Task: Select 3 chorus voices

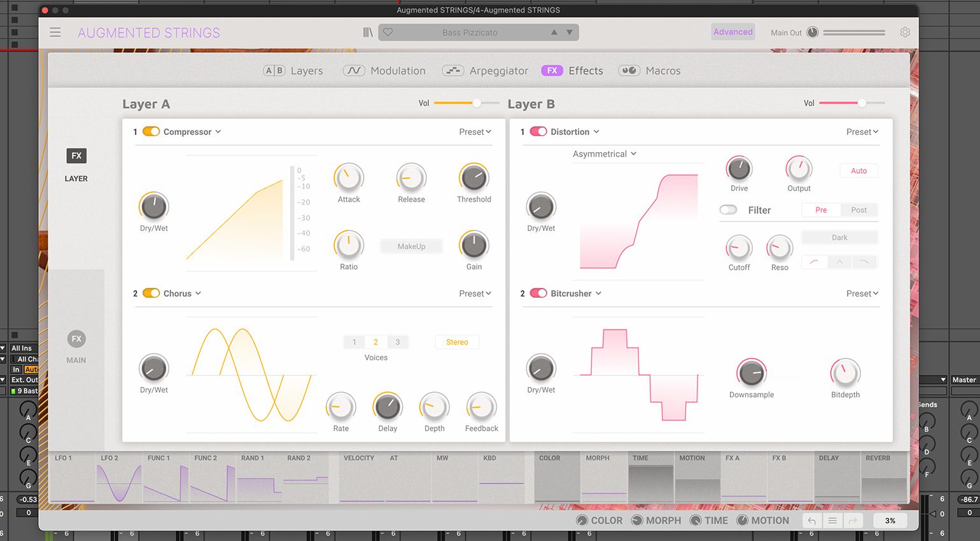Action: pyautogui.click(x=398, y=342)
